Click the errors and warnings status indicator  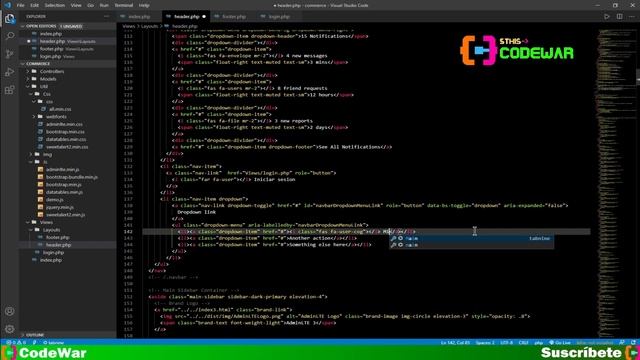16,343
